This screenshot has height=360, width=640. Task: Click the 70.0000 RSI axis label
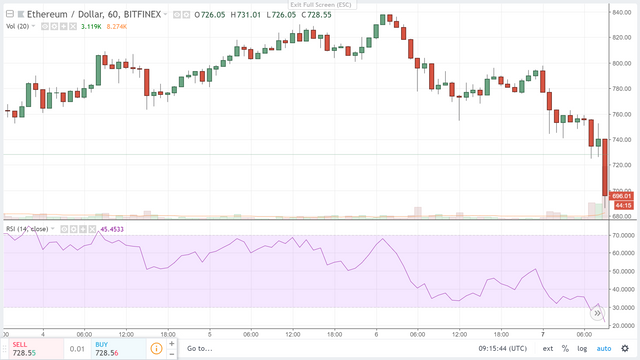click(x=623, y=235)
